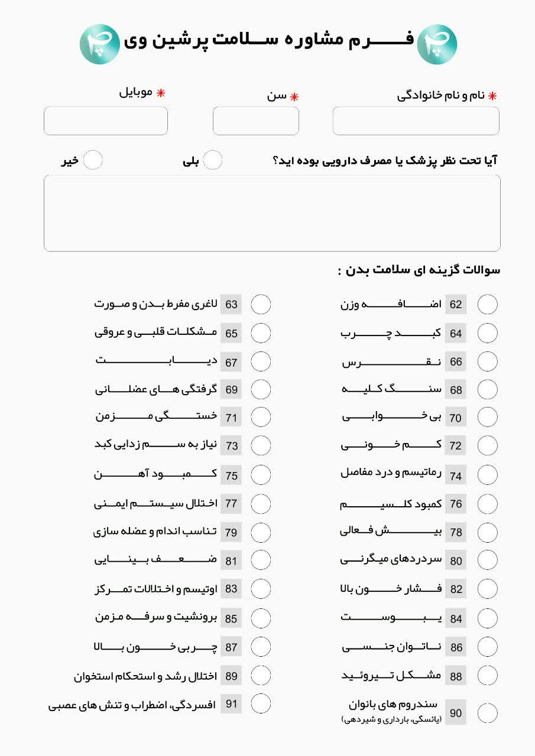Tick option 72 کم خونی

click(487, 445)
